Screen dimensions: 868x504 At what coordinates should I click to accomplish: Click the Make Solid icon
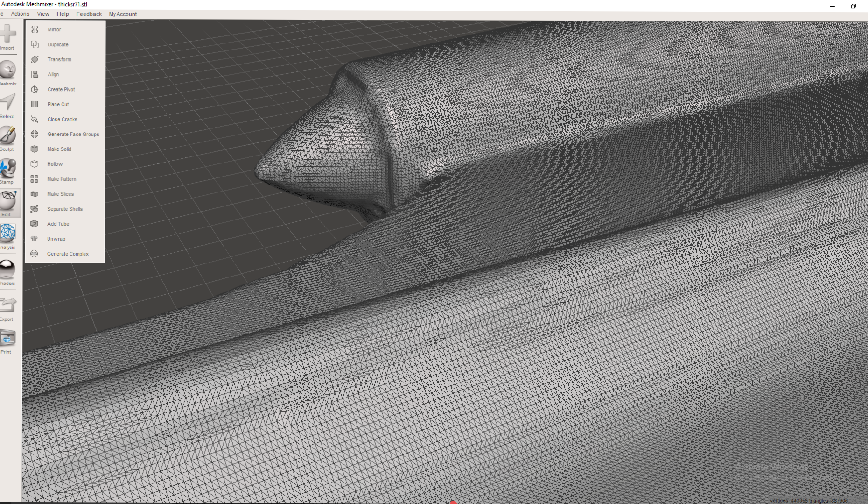pos(35,149)
